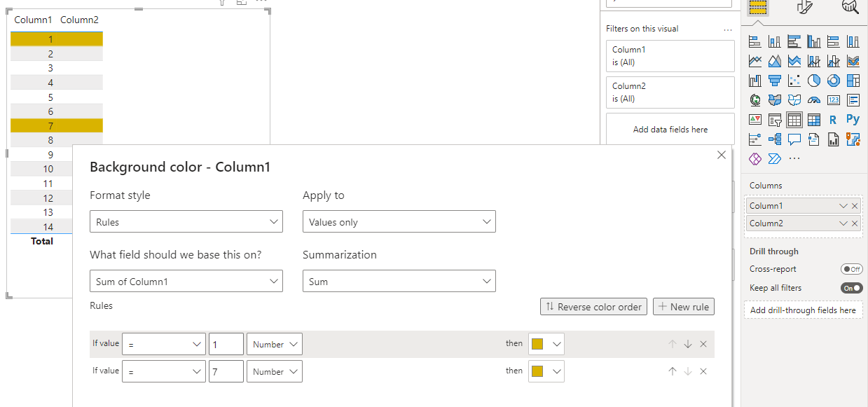
Task: Select the Stacked column chart visual
Action: (774, 41)
